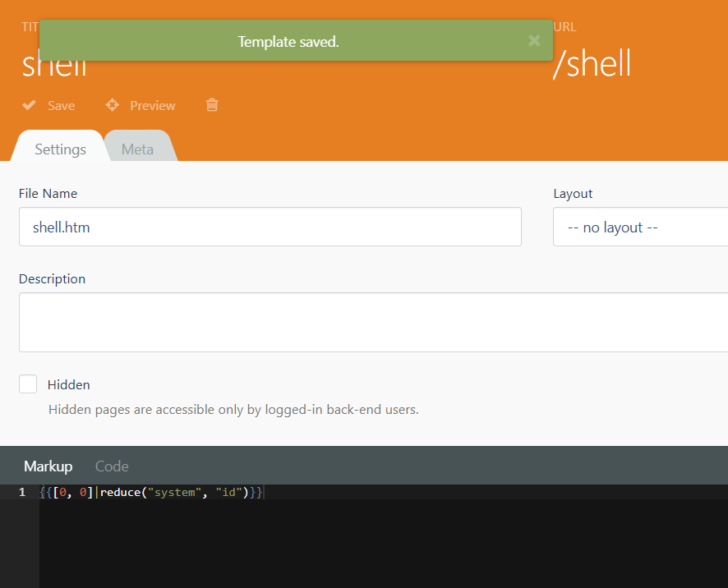728x588 pixels.
Task: Click the Template saved message text
Action: coord(288,42)
